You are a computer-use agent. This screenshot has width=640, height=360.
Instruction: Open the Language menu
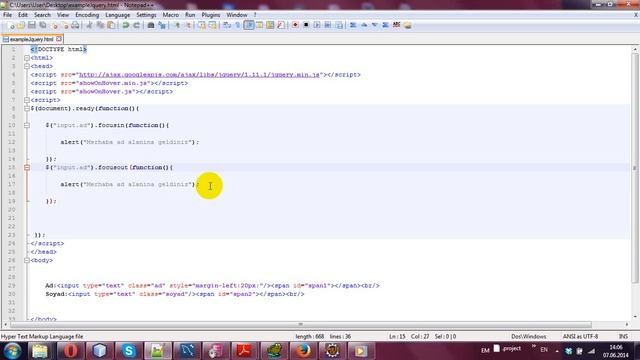[x=118, y=15]
